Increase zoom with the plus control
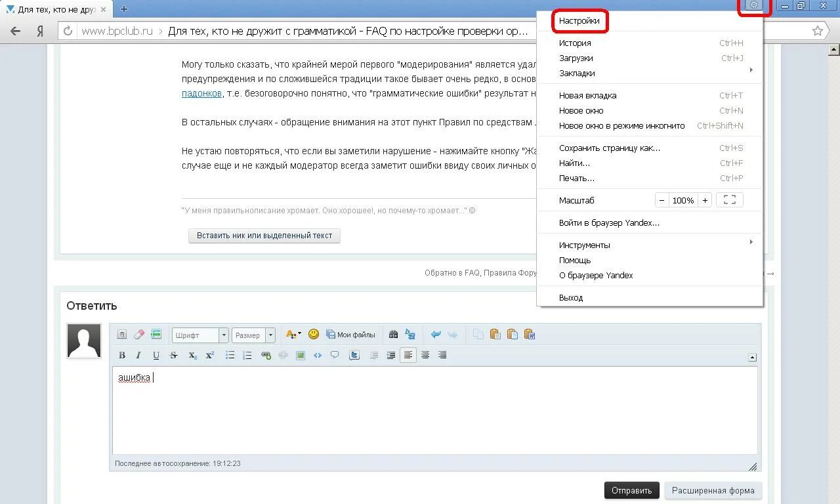This screenshot has width=840, height=504. 705,199
